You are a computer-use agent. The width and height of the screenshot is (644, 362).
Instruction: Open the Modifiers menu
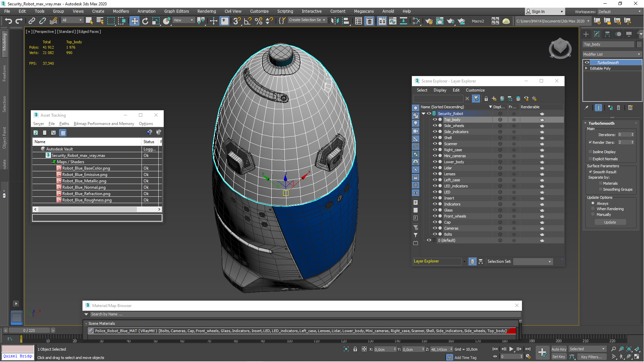[x=121, y=11]
